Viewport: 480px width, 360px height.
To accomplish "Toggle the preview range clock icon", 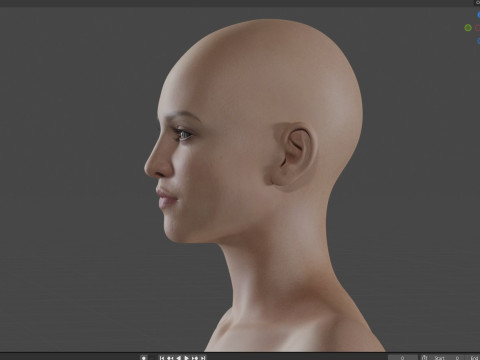I will [x=424, y=358].
